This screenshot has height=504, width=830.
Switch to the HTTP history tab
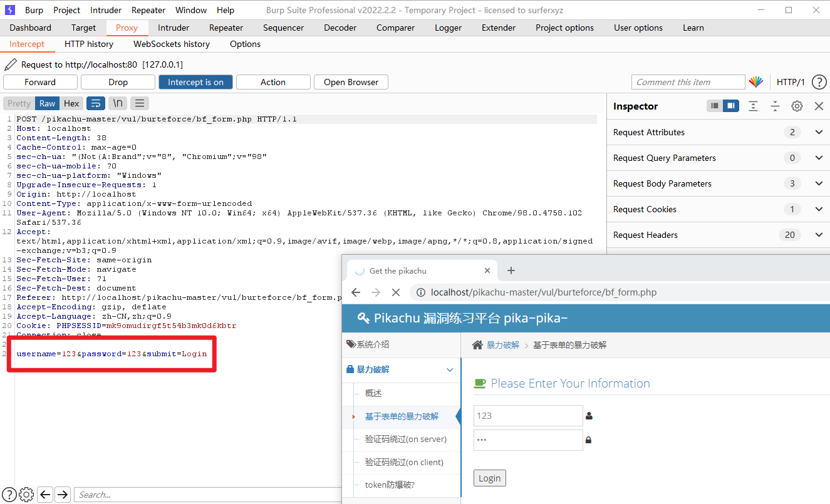[x=89, y=44]
